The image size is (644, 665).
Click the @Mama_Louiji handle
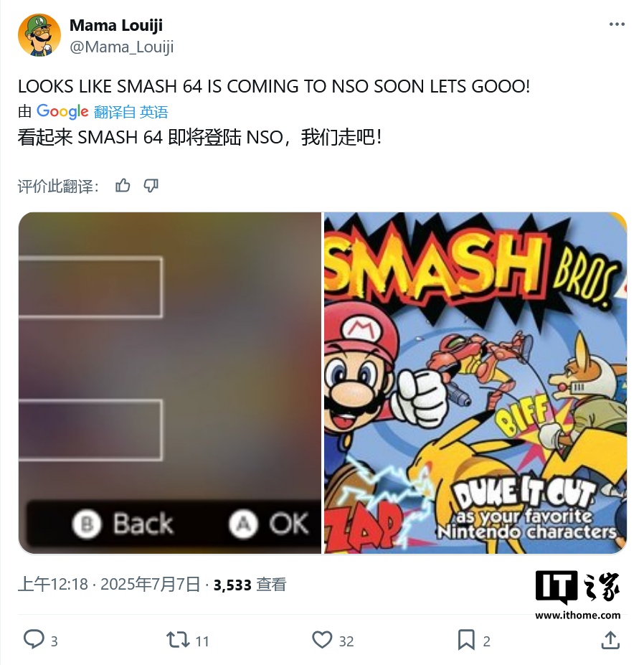click(x=121, y=47)
